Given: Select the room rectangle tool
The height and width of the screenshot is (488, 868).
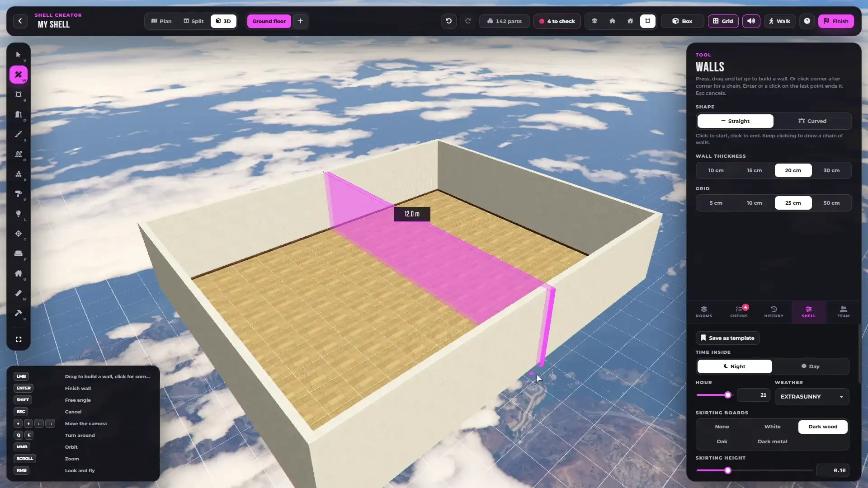Looking at the screenshot, I should (x=19, y=94).
